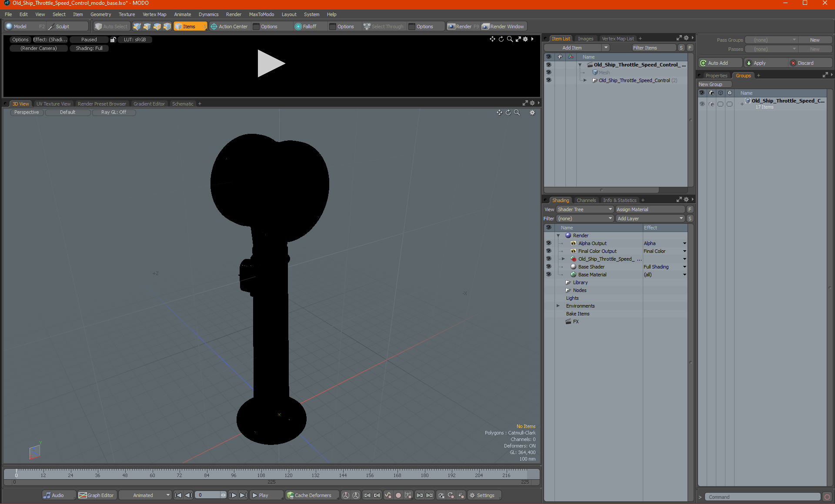Drag the timeline playhead position
This screenshot has height=504, width=835.
pos(16,475)
